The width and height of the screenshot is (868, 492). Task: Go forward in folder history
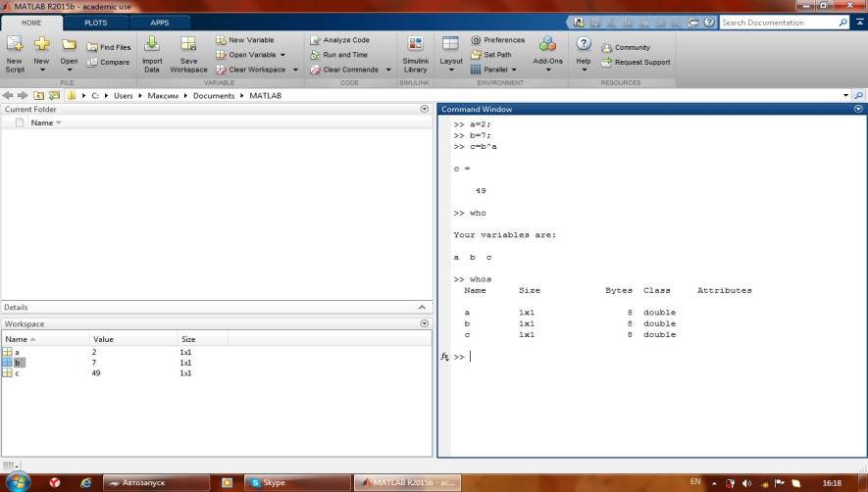pyautogui.click(x=23, y=95)
